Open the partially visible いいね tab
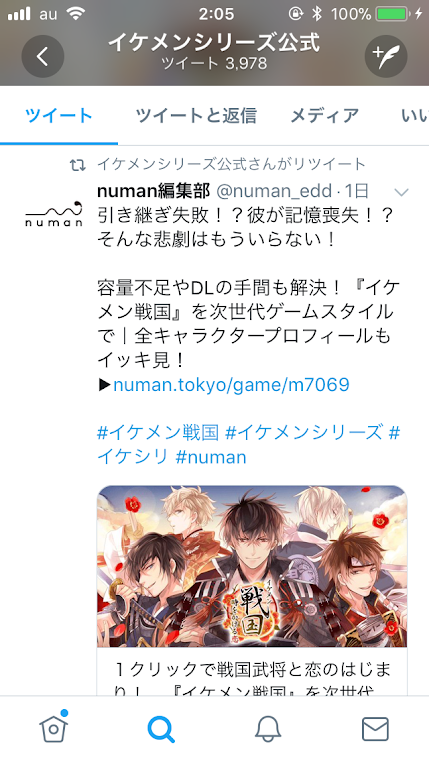Viewport: 429px width, 762px height. tap(414, 116)
